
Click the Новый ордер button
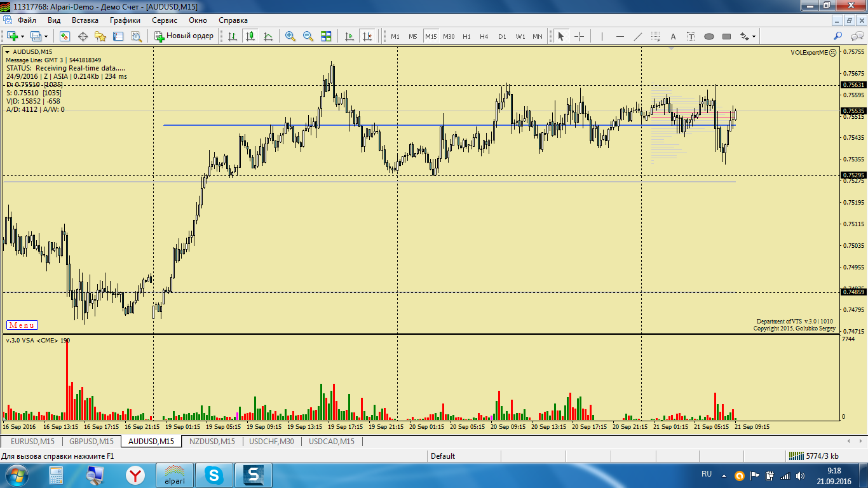184,36
